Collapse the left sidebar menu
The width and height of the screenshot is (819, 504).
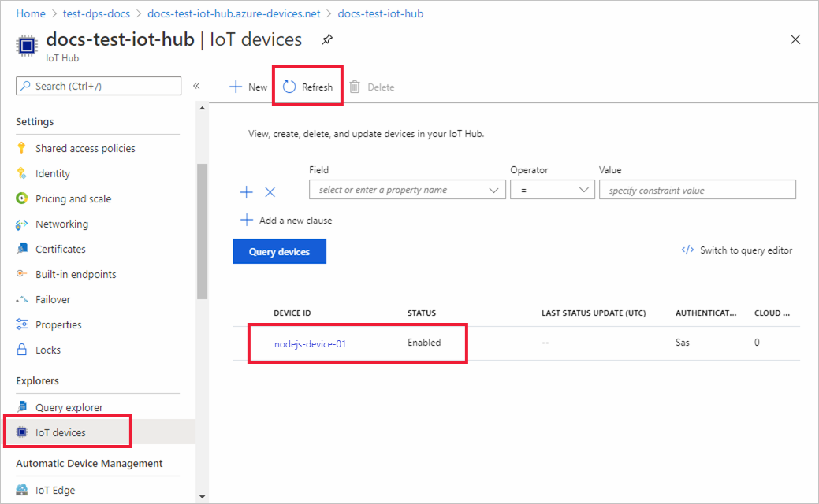[196, 85]
